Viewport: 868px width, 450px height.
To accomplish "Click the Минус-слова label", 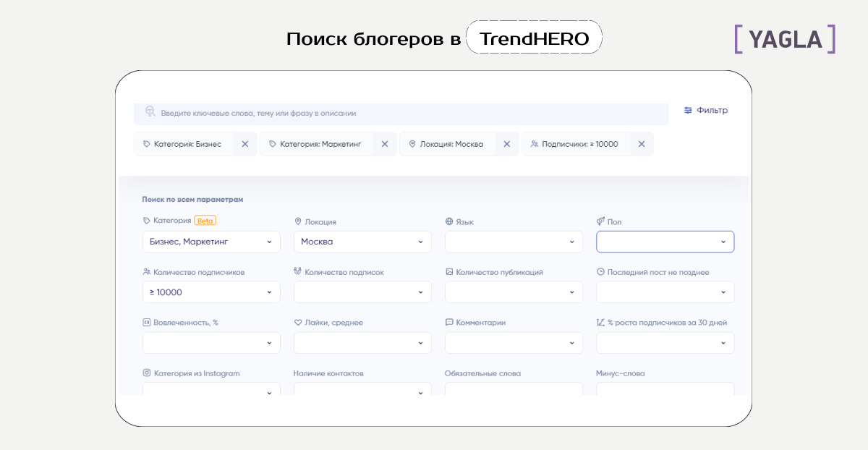I will pyautogui.click(x=621, y=373).
